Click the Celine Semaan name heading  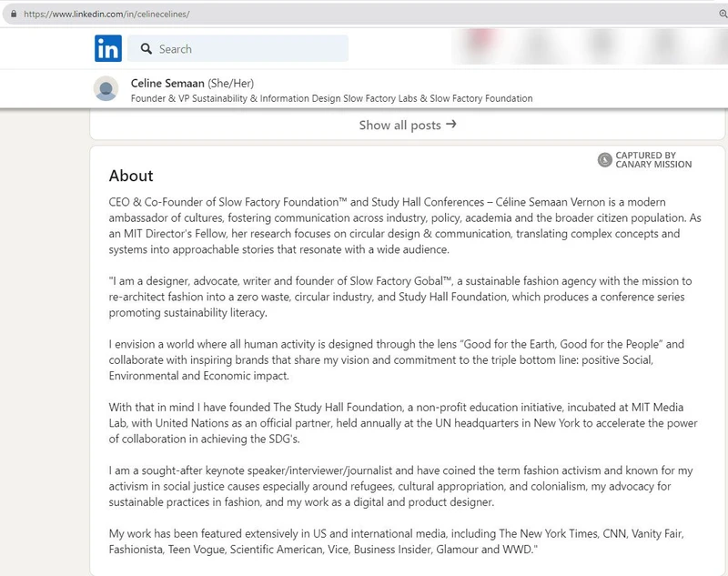pyautogui.click(x=167, y=83)
